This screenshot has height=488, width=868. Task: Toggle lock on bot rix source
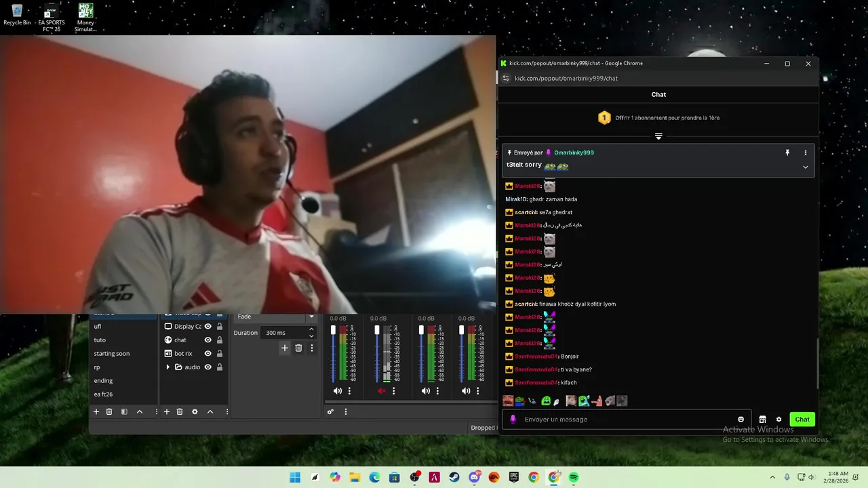click(220, 353)
